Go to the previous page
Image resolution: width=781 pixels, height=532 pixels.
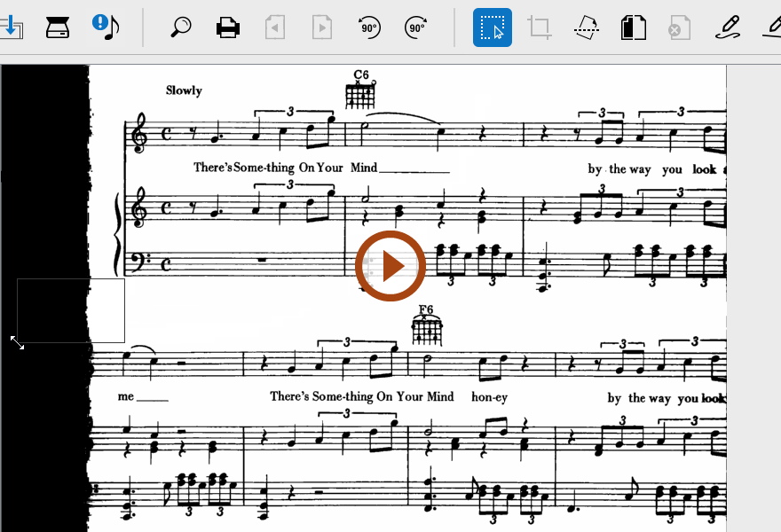click(x=275, y=27)
